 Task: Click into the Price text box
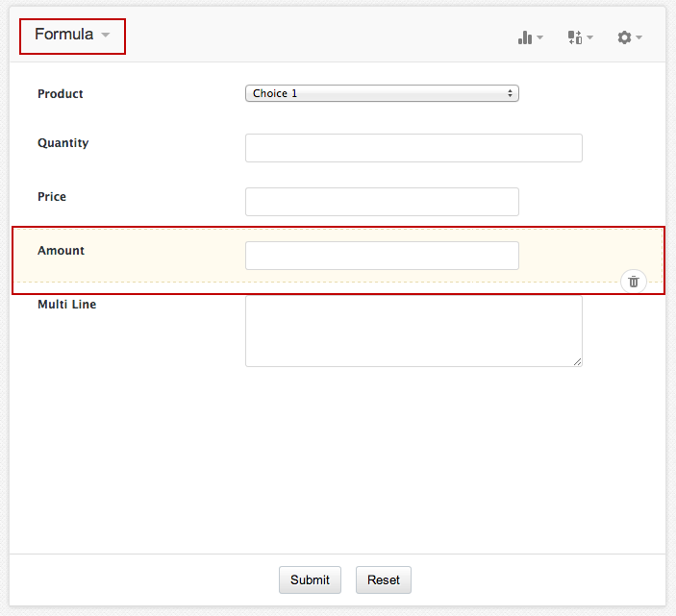coord(382,202)
